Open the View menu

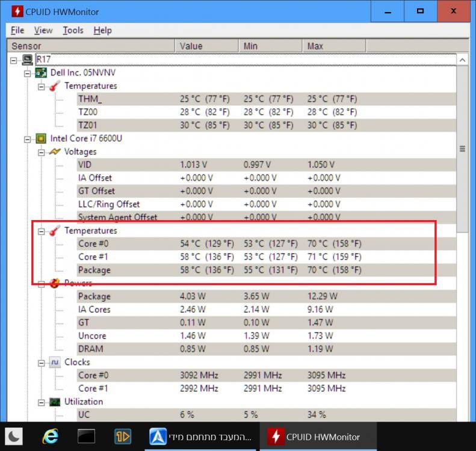pos(43,30)
